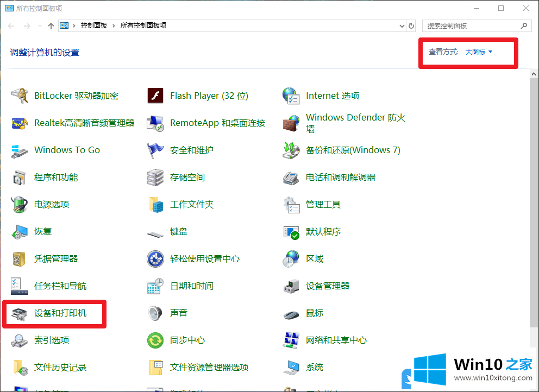Open the Realtek高清晰音频管理器 icon

19,123
